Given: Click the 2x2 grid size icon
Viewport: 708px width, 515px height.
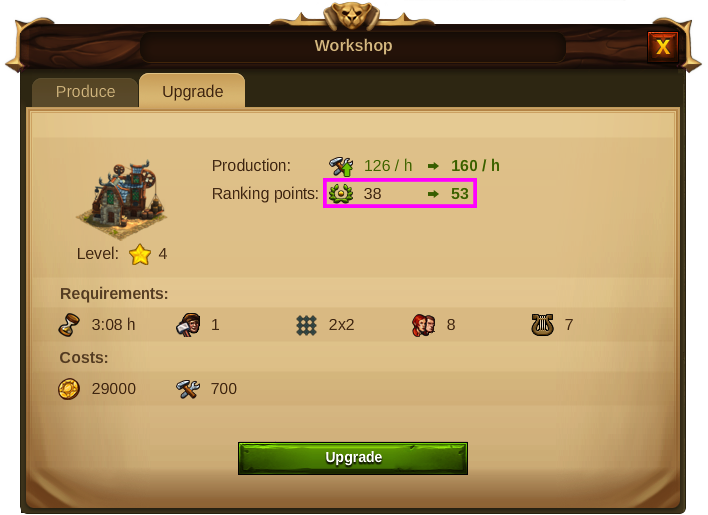Looking at the screenshot, I should 307,325.
